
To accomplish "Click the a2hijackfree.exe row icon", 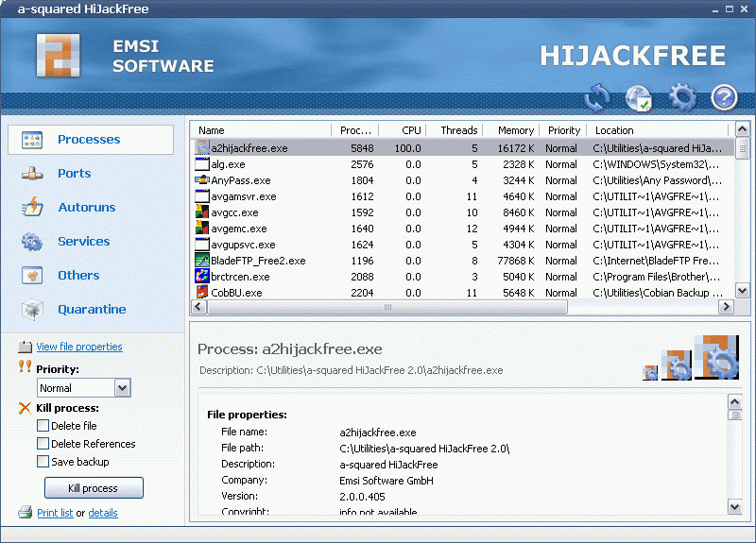I will coord(202,147).
